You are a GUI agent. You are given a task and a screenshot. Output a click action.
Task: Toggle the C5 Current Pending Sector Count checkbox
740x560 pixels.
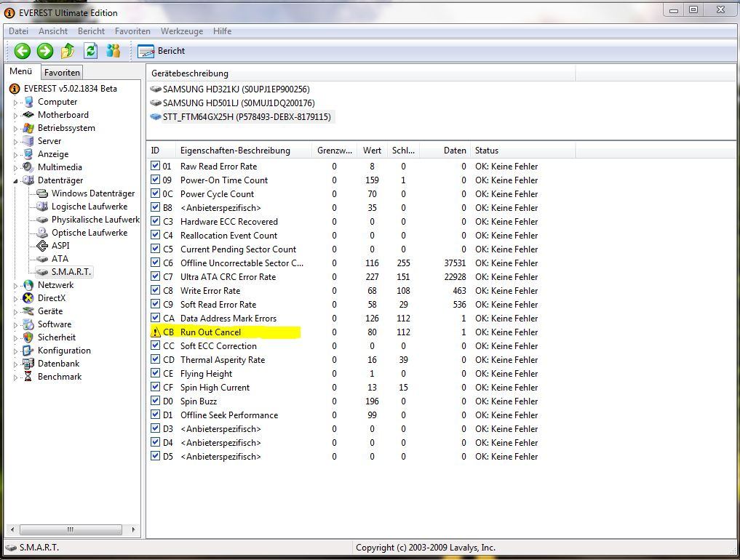click(x=155, y=248)
